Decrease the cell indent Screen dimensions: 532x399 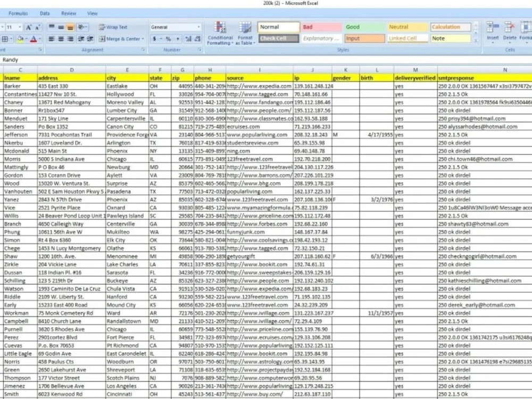pyautogui.click(x=81, y=39)
